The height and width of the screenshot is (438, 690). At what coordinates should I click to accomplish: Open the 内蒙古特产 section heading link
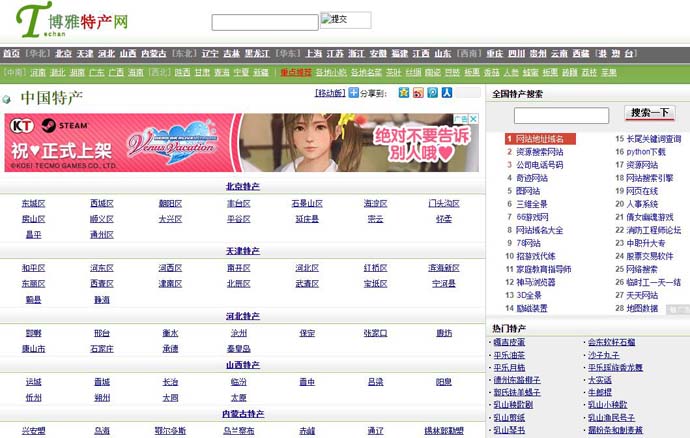242,414
